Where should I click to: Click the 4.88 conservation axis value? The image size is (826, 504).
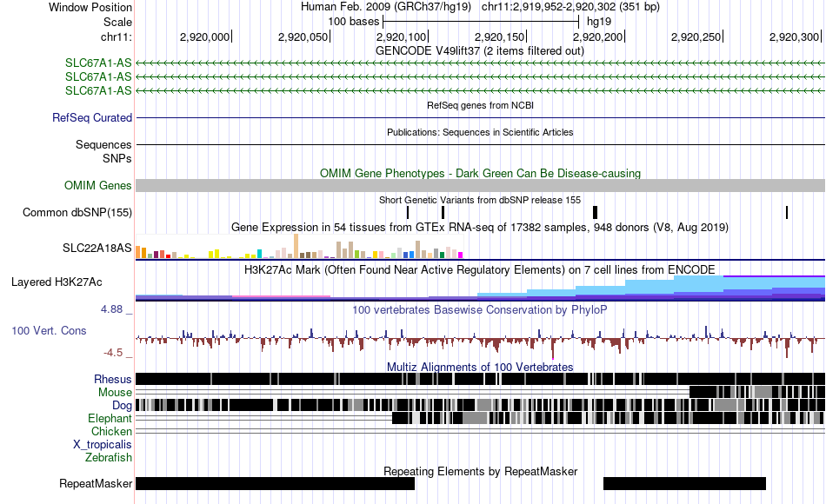point(111,309)
